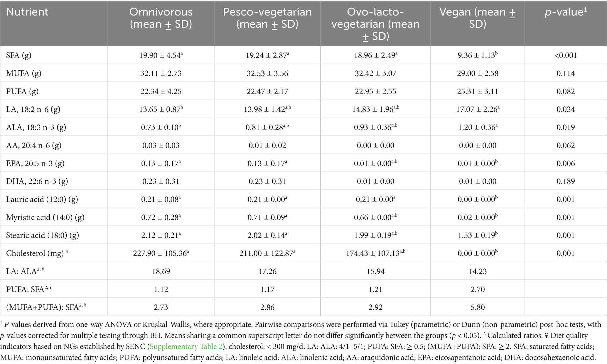The height and width of the screenshot is (364, 607).
Task: Select the p-value column header
Action: coord(566,12)
